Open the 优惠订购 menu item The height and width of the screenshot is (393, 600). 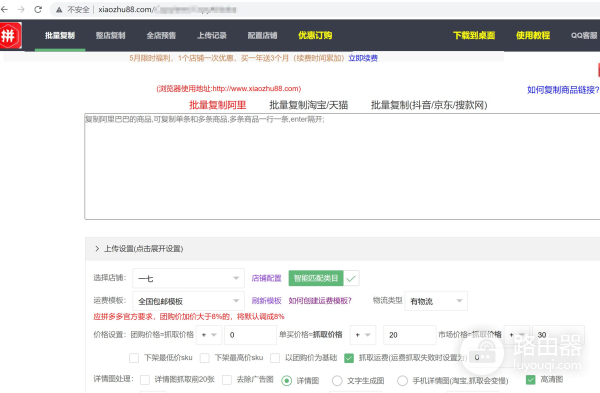click(315, 36)
